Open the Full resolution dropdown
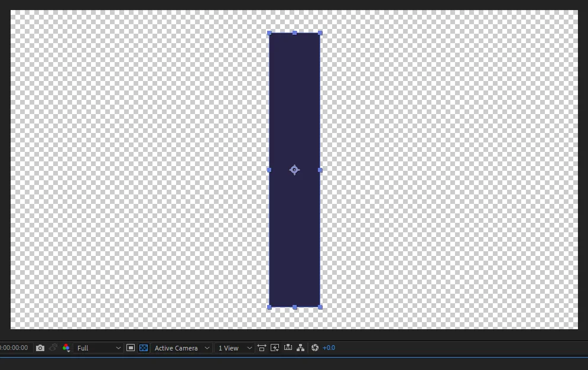This screenshot has width=588, height=370. pos(99,348)
